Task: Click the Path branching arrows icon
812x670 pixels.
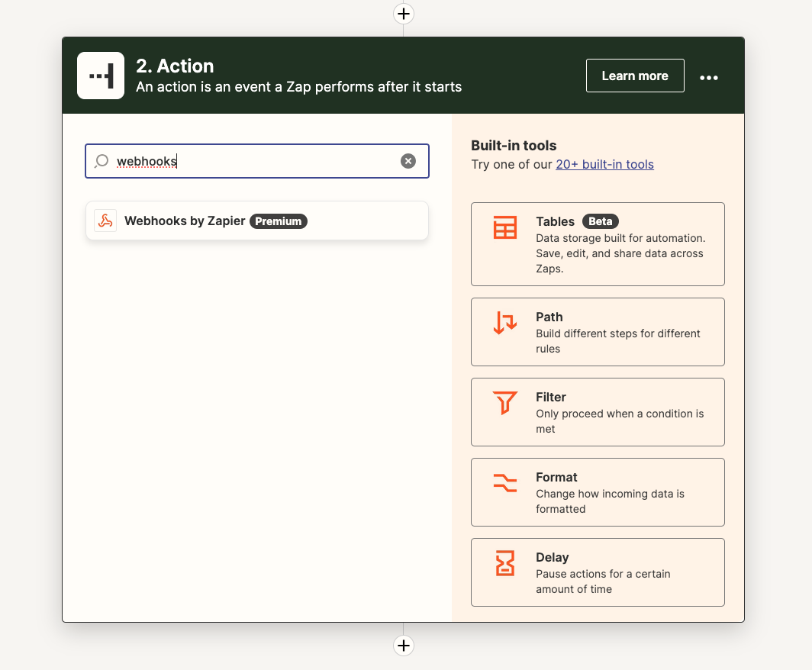Action: point(505,323)
